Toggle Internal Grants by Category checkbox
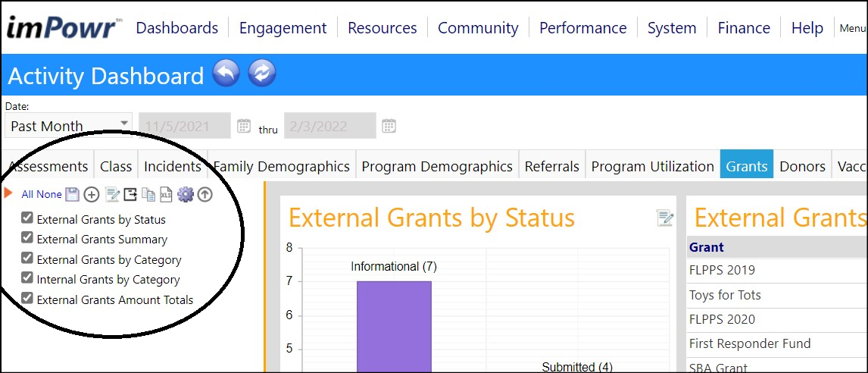This screenshot has height=373, width=868. point(27,277)
